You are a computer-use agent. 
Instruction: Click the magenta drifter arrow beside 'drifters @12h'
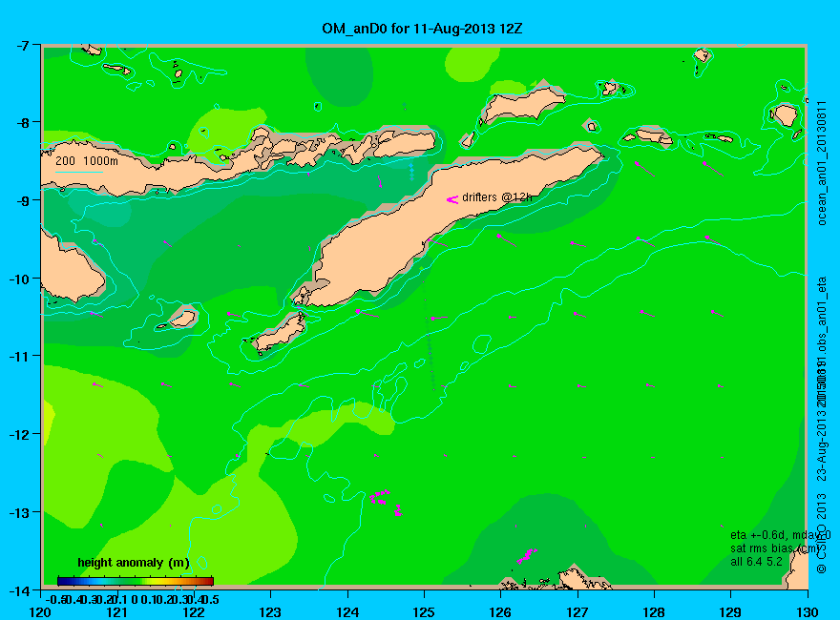click(452, 199)
